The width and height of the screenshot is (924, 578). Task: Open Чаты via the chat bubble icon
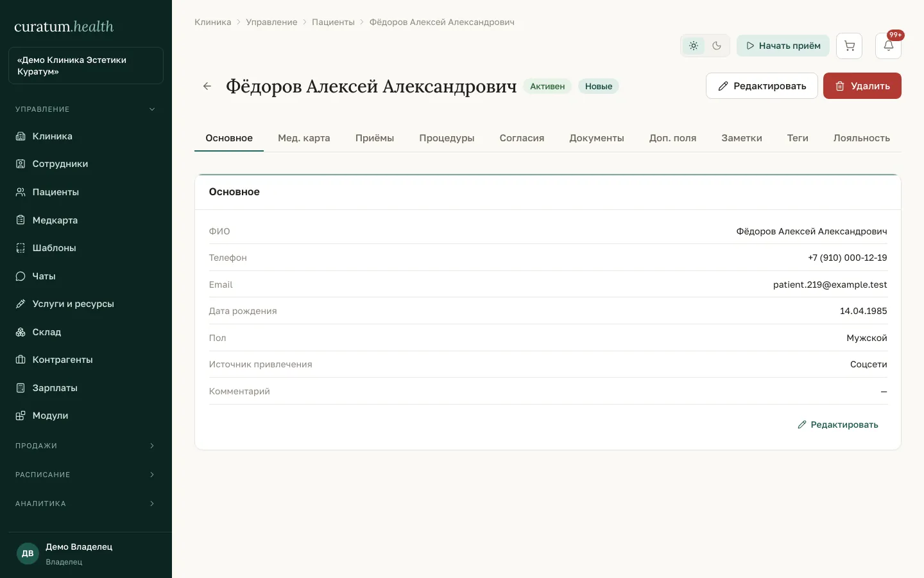pos(21,276)
